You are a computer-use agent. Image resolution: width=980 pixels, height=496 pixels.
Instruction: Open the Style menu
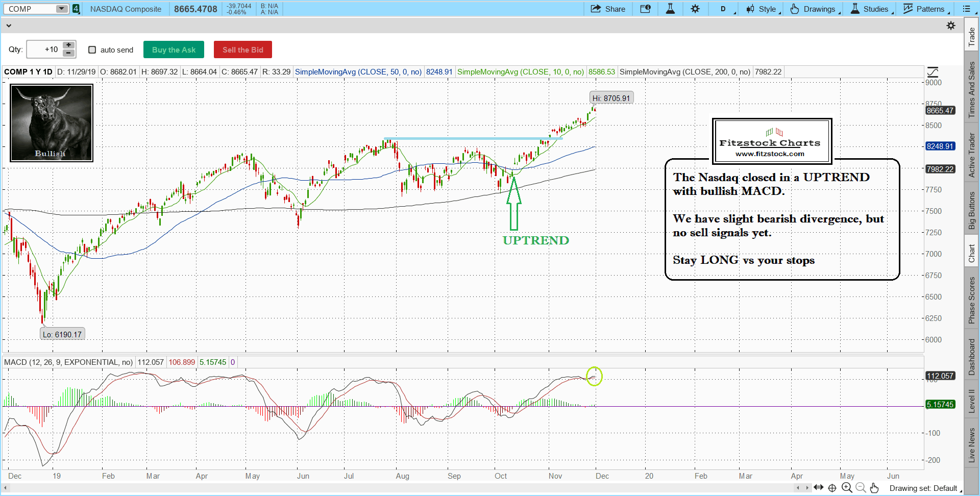763,9
